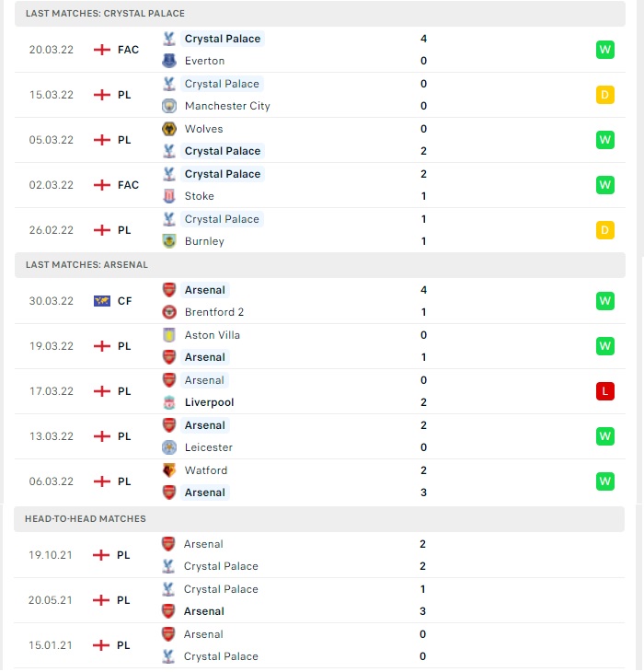Select the Last Matches: Arsenal header
644x672 pixels.
click(320, 265)
